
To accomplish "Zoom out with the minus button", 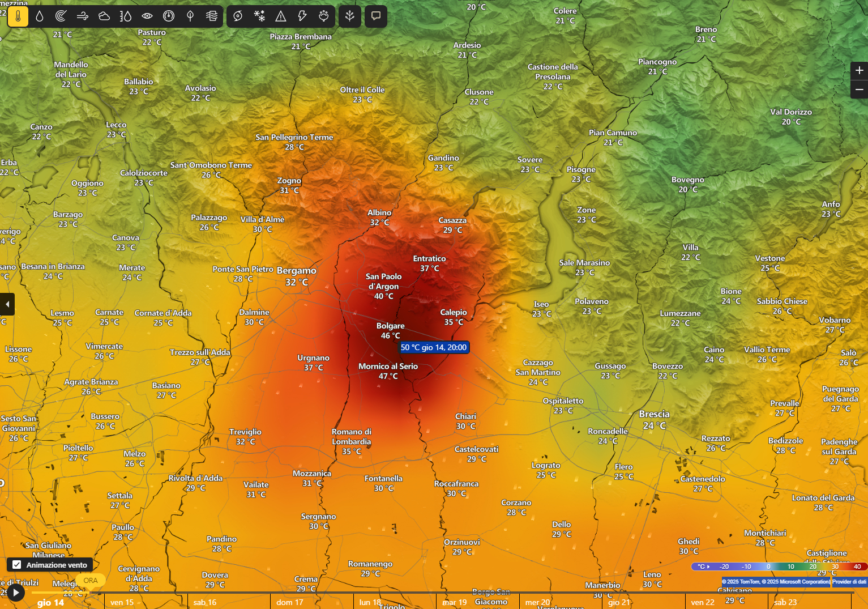I will pyautogui.click(x=859, y=90).
